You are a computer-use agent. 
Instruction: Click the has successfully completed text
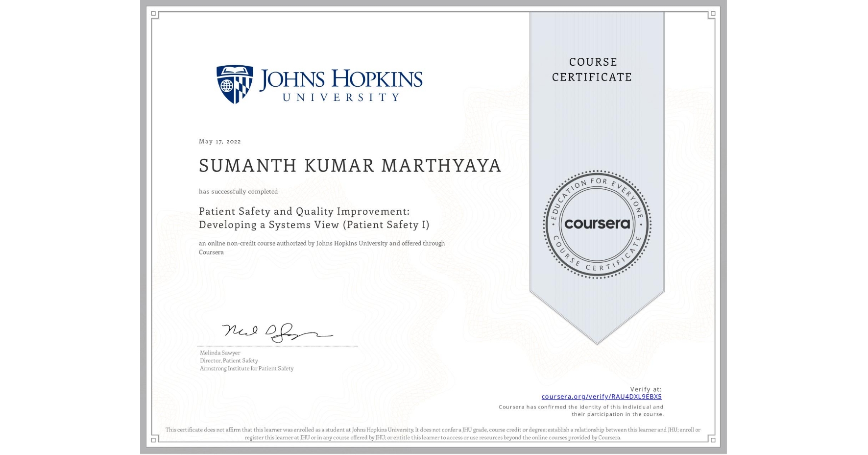(x=238, y=192)
